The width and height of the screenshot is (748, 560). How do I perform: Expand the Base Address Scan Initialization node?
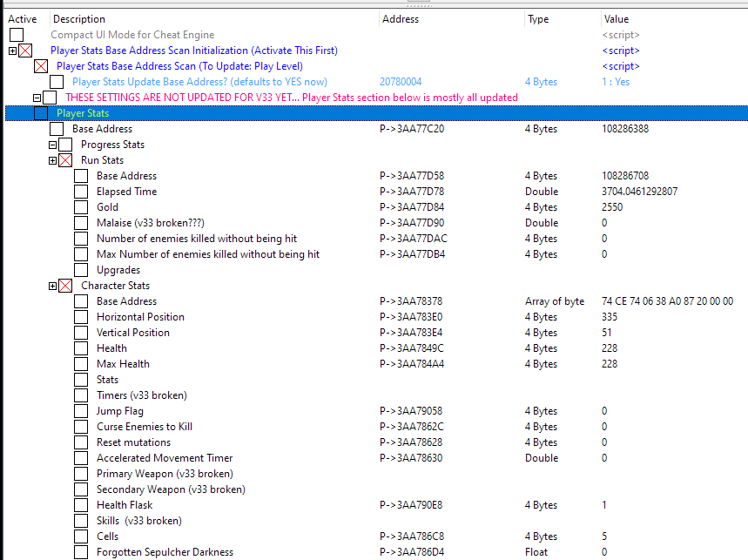(13, 51)
